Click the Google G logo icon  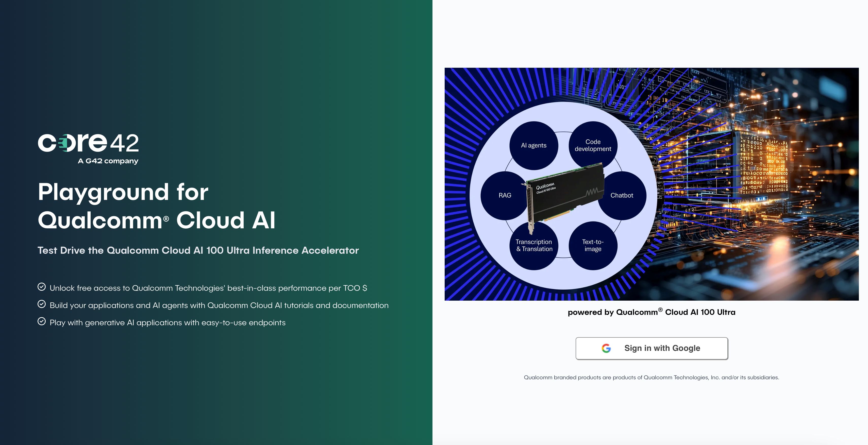tap(606, 348)
